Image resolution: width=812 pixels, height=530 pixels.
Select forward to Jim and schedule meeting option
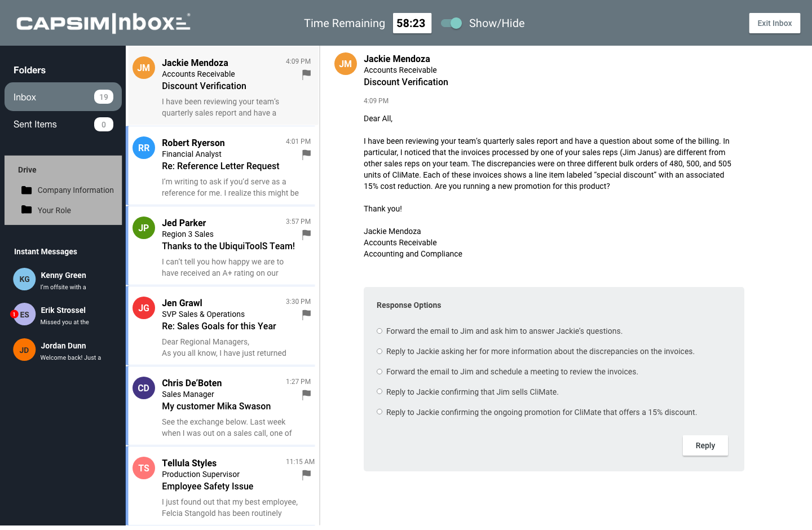pos(379,372)
